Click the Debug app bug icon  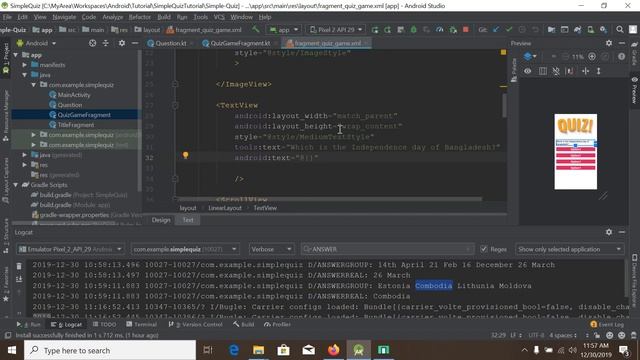click(413, 29)
